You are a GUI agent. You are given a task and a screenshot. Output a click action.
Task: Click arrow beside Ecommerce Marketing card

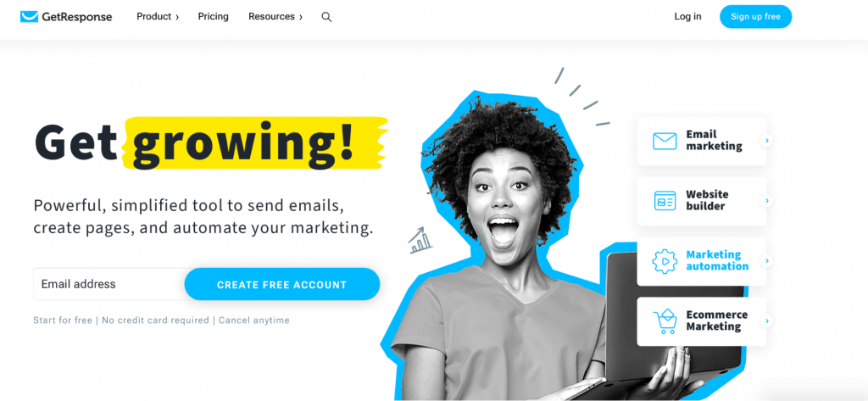766,320
